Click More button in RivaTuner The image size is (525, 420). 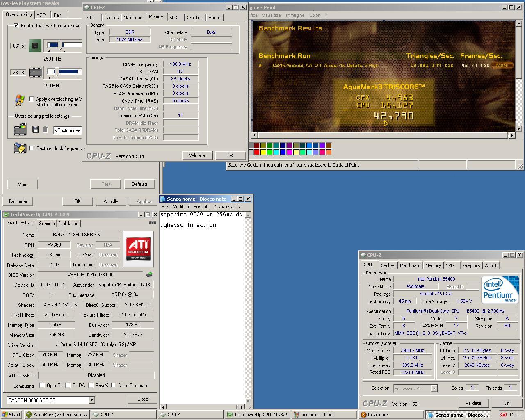click(23, 185)
